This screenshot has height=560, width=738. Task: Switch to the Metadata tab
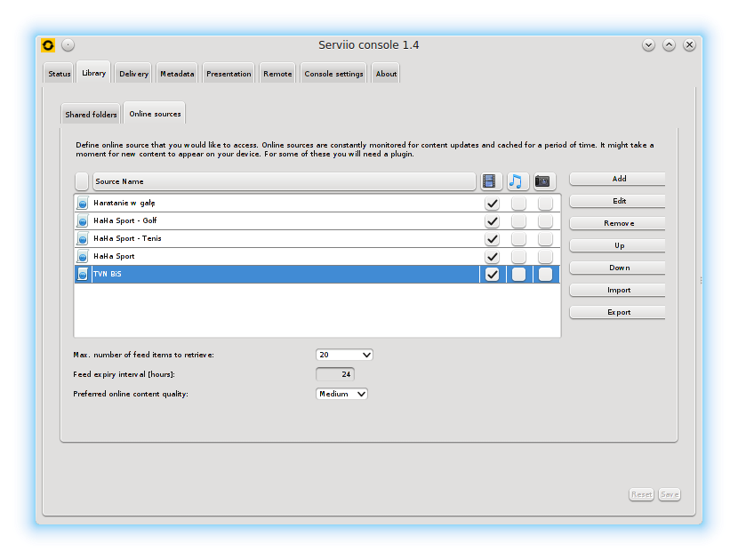pos(177,74)
